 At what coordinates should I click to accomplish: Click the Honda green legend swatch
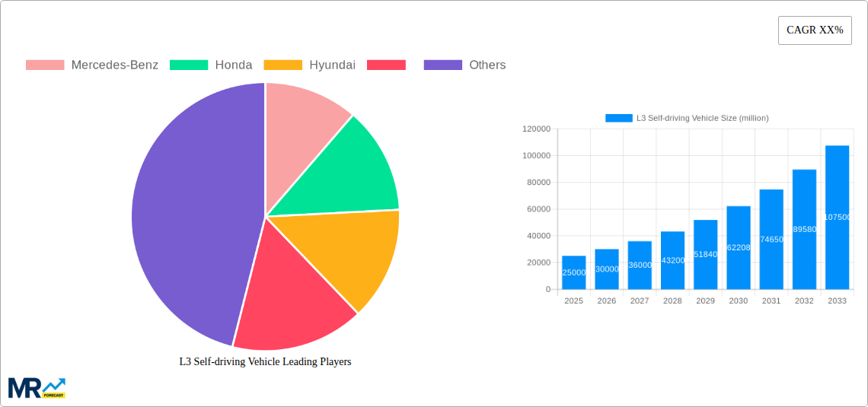[189, 65]
